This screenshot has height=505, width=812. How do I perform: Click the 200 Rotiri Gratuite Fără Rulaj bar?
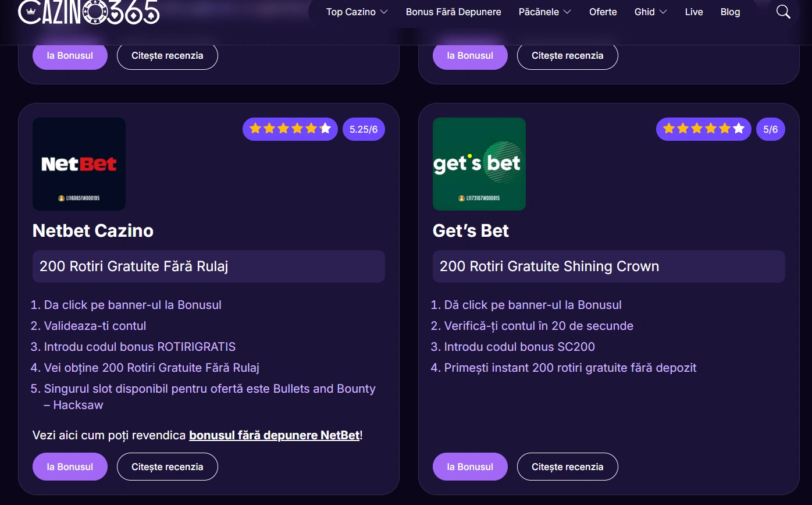pyautogui.click(x=208, y=266)
